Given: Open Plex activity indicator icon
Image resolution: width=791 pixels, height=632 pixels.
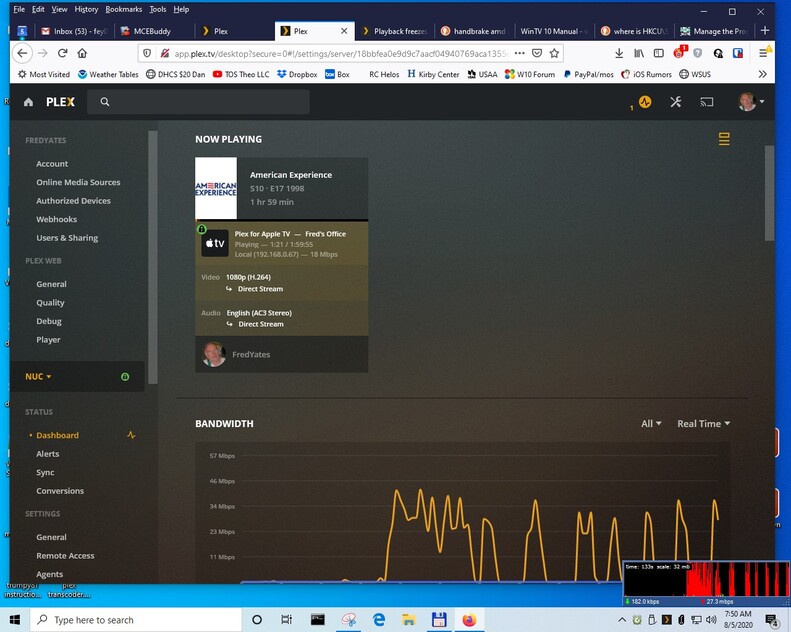Looking at the screenshot, I should point(645,102).
